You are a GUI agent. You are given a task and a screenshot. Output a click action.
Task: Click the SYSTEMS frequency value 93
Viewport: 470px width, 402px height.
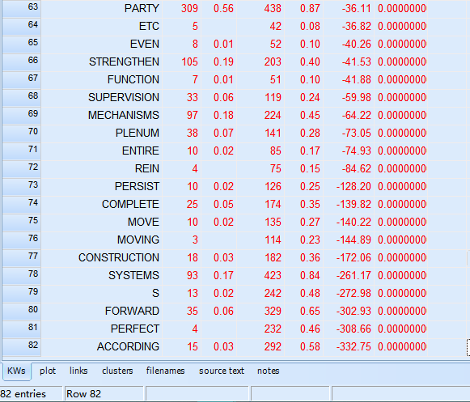(x=192, y=275)
